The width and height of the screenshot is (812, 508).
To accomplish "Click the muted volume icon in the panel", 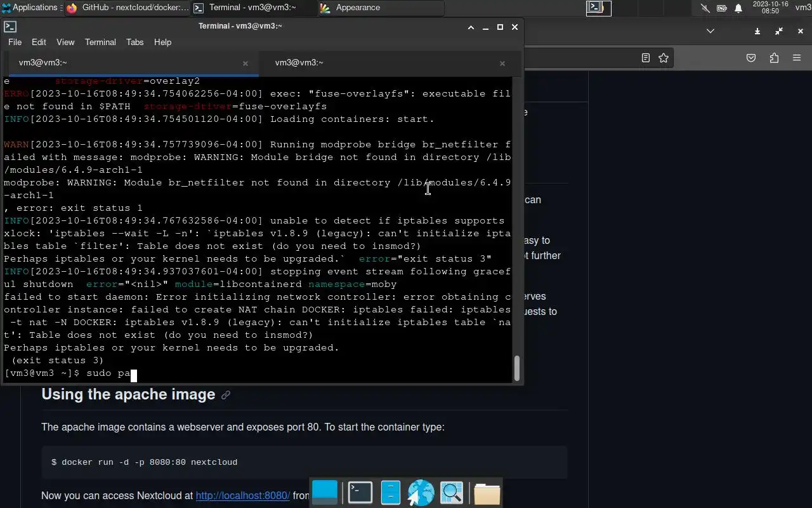I will coord(705,8).
